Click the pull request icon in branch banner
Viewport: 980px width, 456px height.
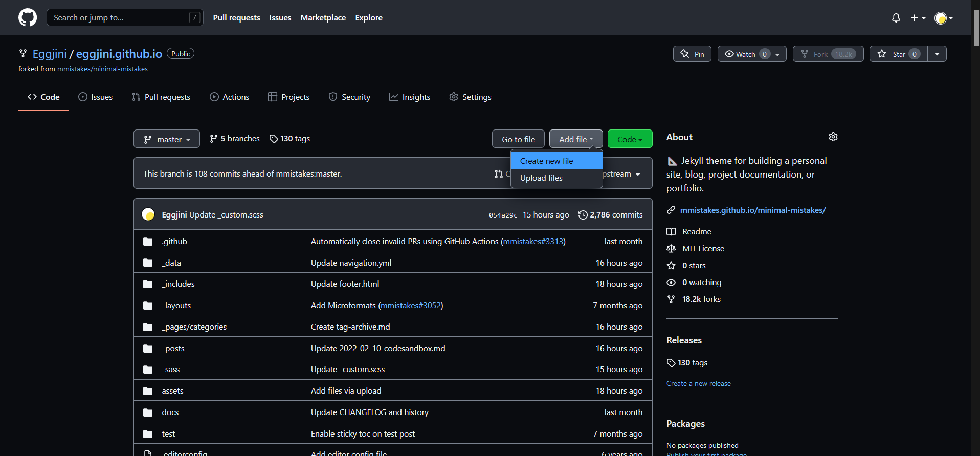(499, 174)
